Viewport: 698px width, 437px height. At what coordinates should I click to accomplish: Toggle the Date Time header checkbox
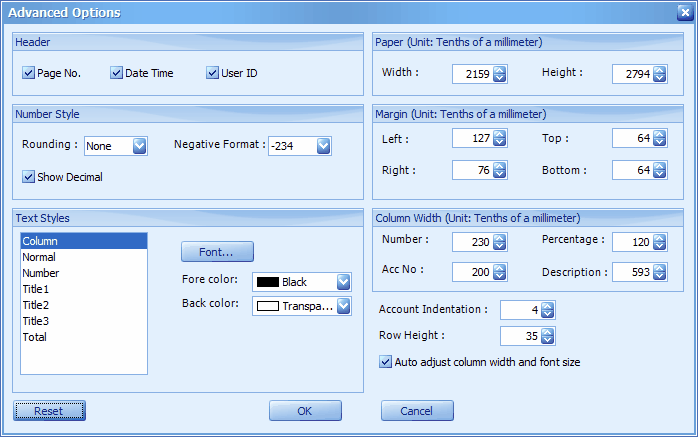coord(116,73)
